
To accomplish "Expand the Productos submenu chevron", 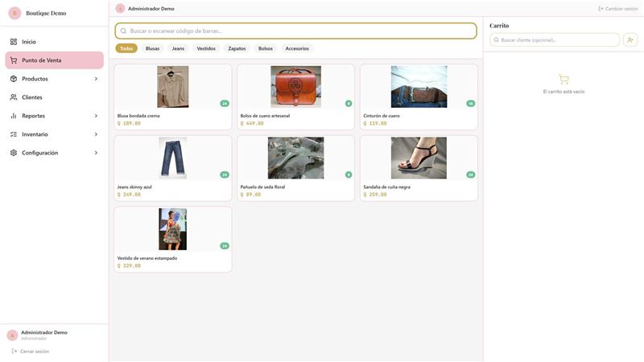I will 96,79.
